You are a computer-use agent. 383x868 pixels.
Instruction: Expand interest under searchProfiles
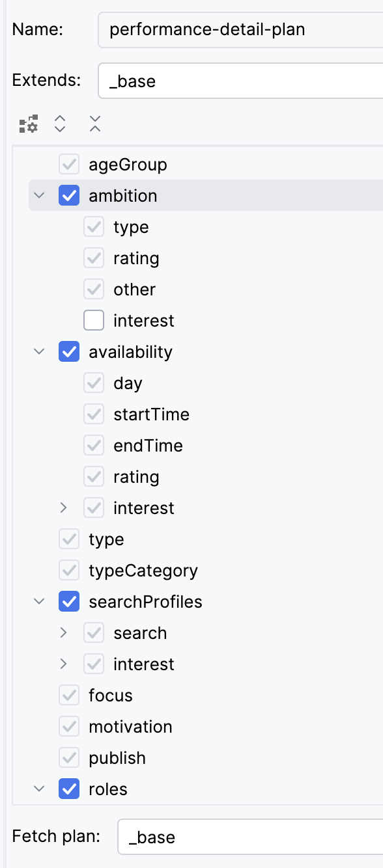tap(64, 664)
